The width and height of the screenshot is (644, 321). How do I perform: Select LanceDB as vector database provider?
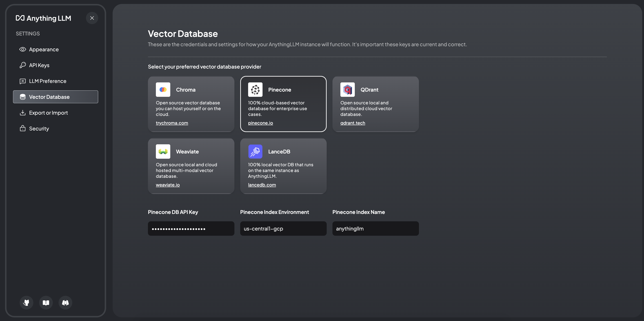tap(283, 166)
